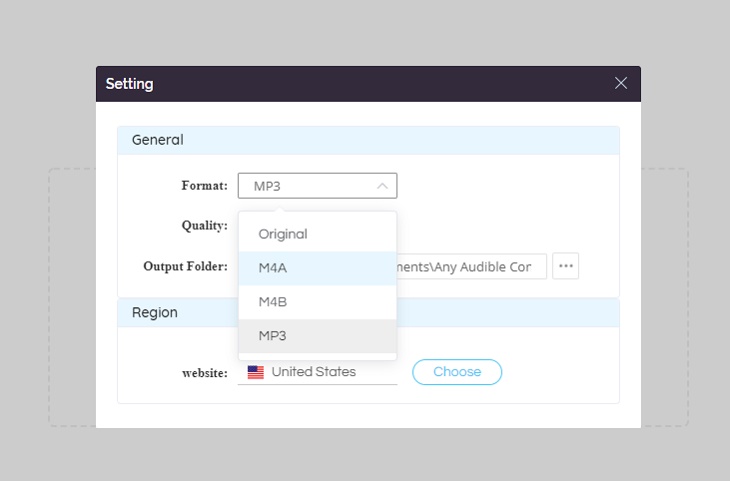Collapse the Format list using chevron arrow

(x=382, y=186)
